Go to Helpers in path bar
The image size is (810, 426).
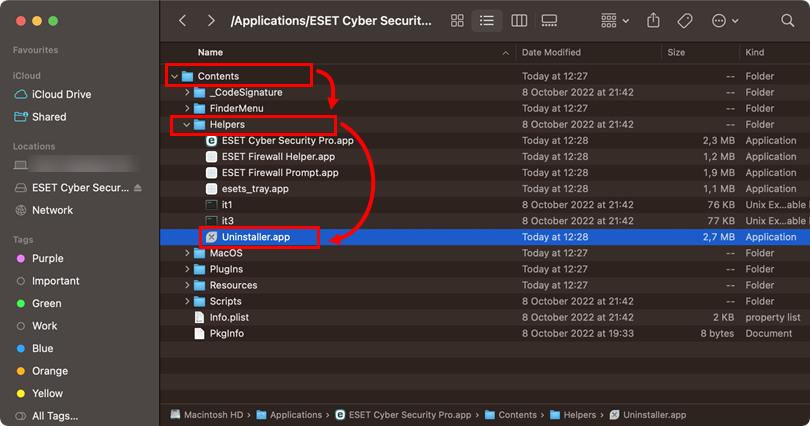click(x=573, y=415)
